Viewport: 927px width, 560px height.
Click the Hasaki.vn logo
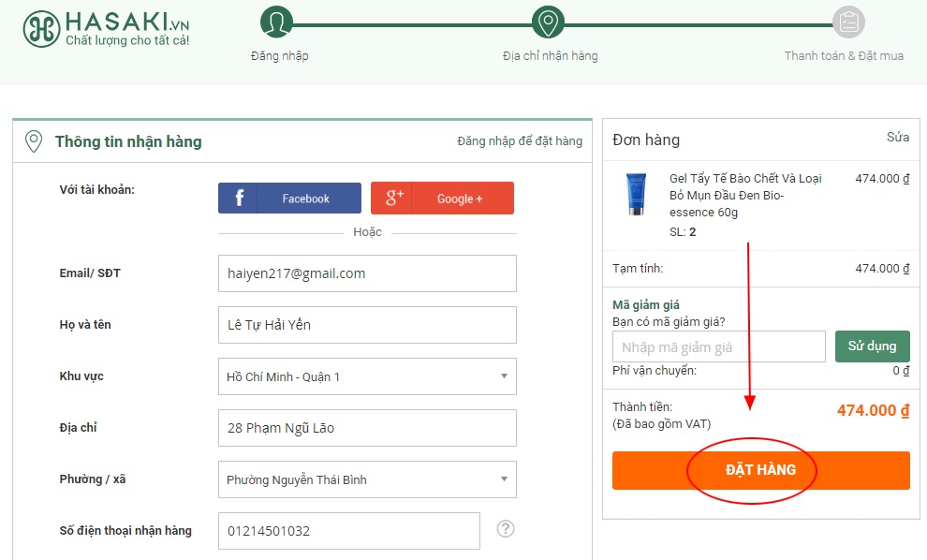[x=106, y=29]
